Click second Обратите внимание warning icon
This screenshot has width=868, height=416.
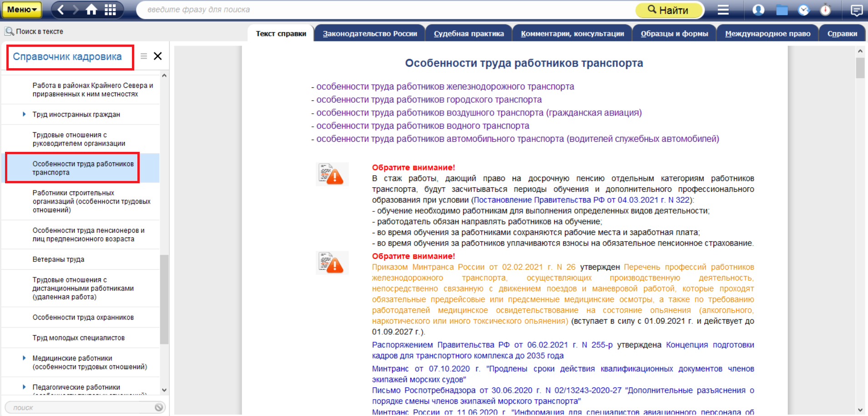coord(332,263)
